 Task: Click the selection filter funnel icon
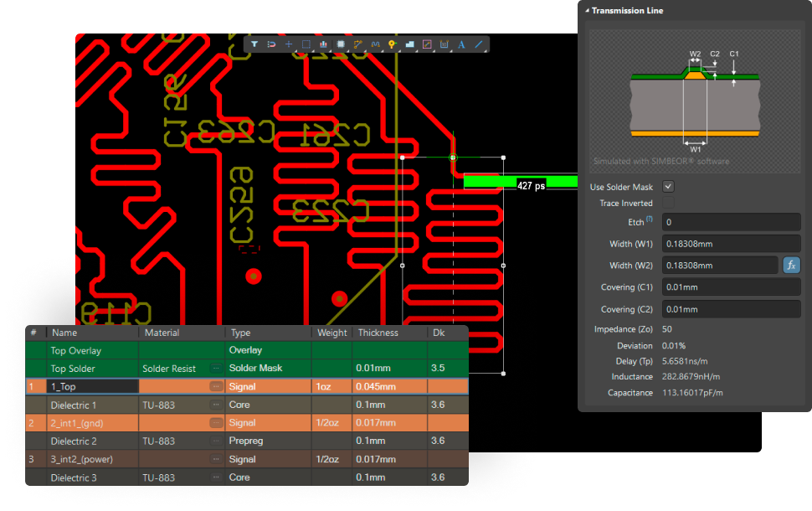(254, 44)
